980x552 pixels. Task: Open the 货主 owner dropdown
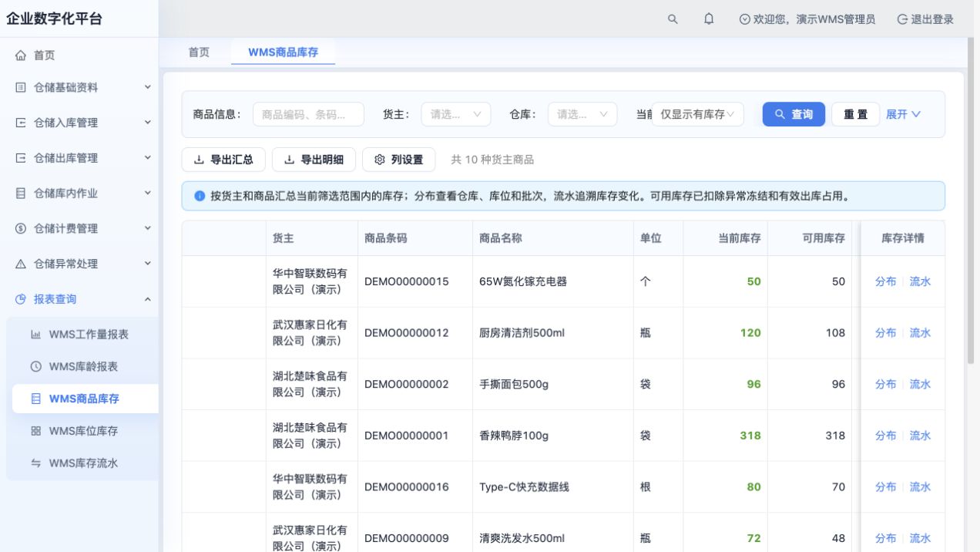tap(456, 114)
